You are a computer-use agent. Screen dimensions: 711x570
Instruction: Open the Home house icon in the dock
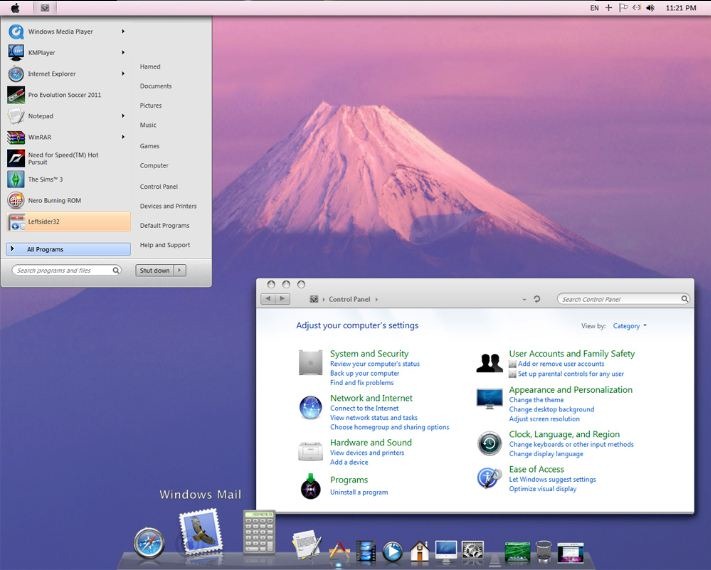tap(419, 551)
